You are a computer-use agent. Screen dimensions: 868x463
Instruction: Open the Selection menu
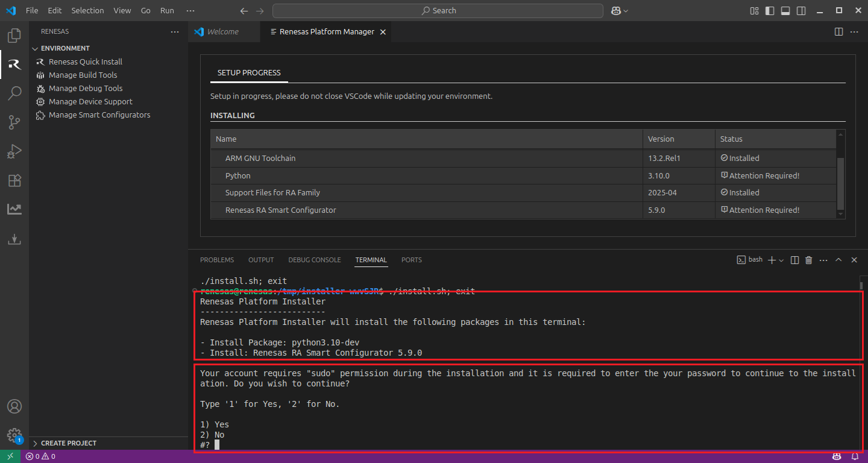click(x=87, y=11)
